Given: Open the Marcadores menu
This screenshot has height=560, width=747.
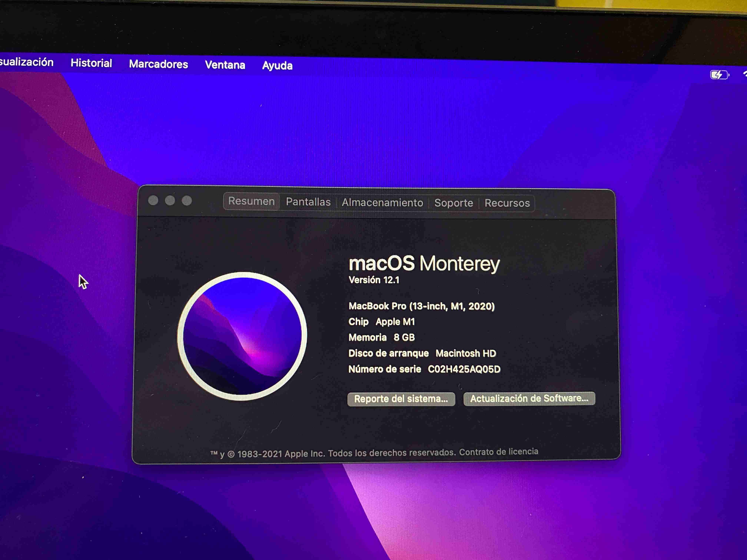Looking at the screenshot, I should click(x=158, y=64).
